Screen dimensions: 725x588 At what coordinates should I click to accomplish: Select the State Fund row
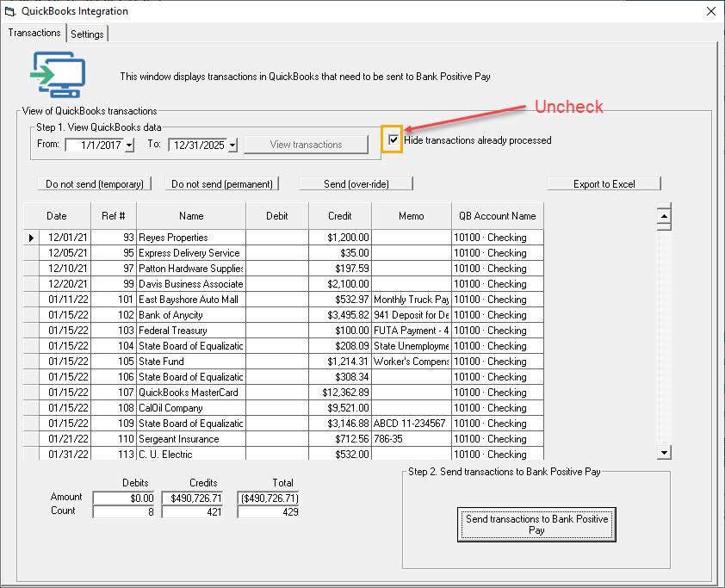click(x=283, y=362)
